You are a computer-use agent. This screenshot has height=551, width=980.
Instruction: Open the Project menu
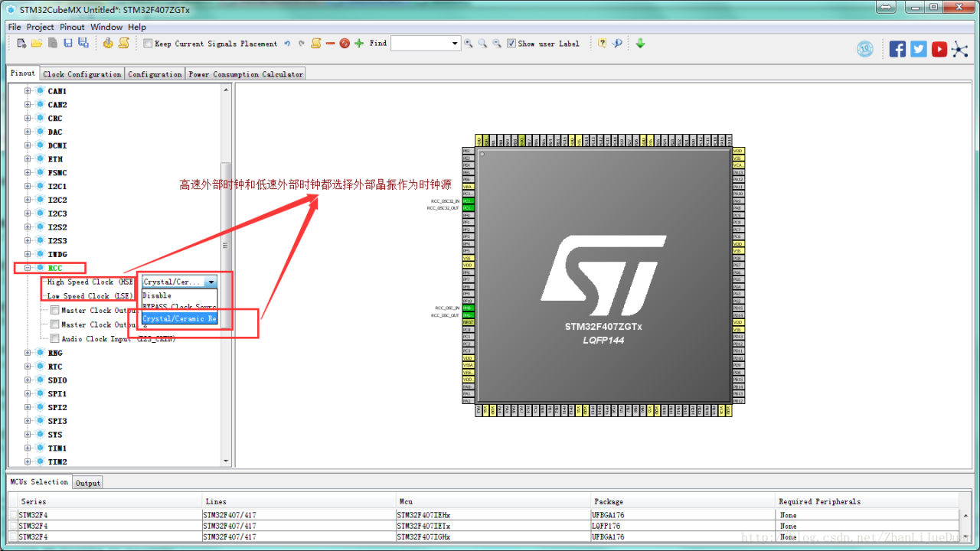pyautogui.click(x=41, y=27)
